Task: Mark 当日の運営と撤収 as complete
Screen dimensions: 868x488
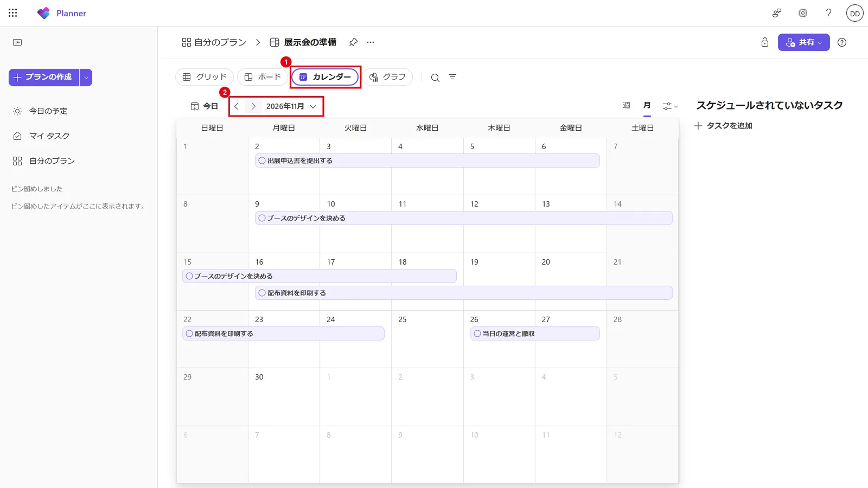Action: 477,333
